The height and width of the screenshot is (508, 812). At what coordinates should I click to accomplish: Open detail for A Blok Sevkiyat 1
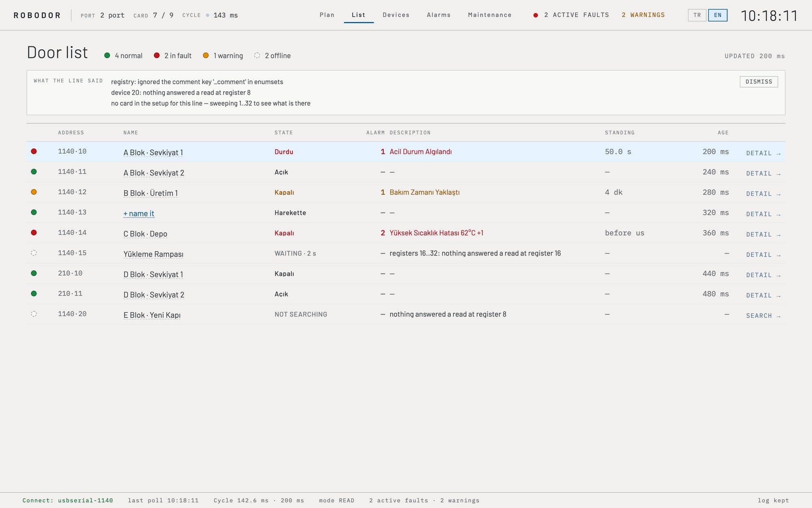click(763, 153)
